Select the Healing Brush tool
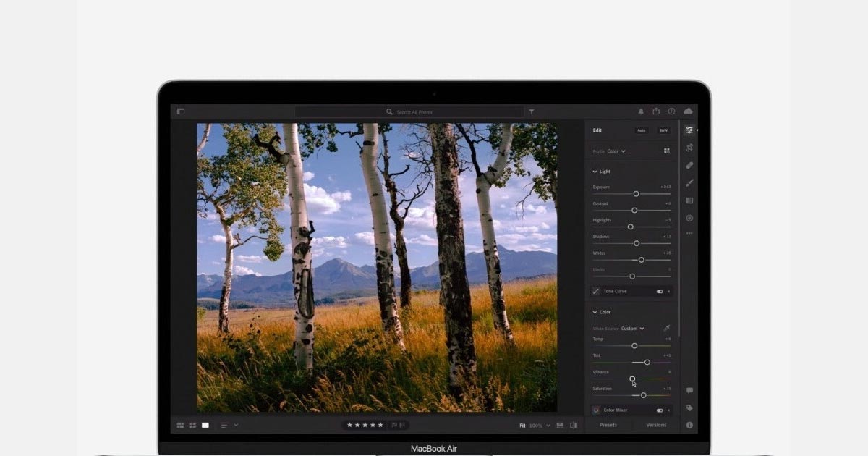The image size is (868, 456). [x=689, y=165]
